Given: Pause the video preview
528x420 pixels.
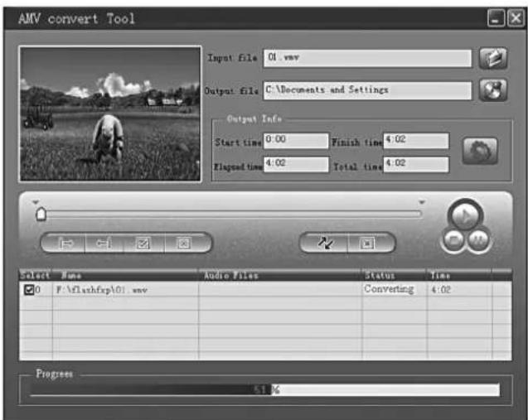Looking at the screenshot, I should 478,240.
